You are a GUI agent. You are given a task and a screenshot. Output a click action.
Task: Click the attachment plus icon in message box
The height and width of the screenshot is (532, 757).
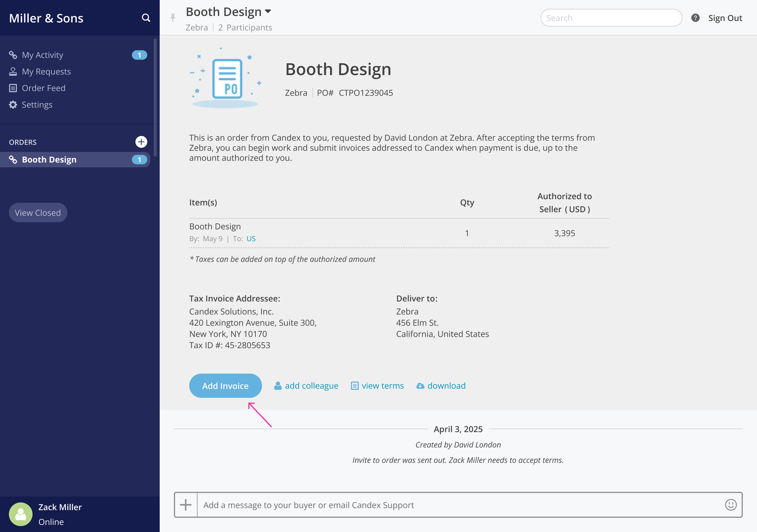[x=186, y=505]
